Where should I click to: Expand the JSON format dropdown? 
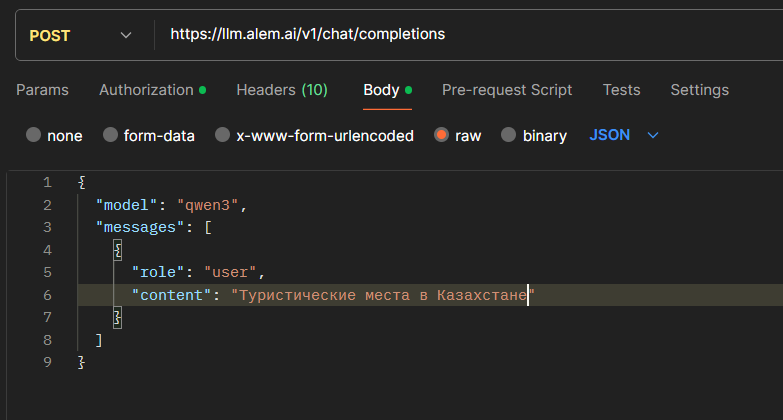coord(610,135)
